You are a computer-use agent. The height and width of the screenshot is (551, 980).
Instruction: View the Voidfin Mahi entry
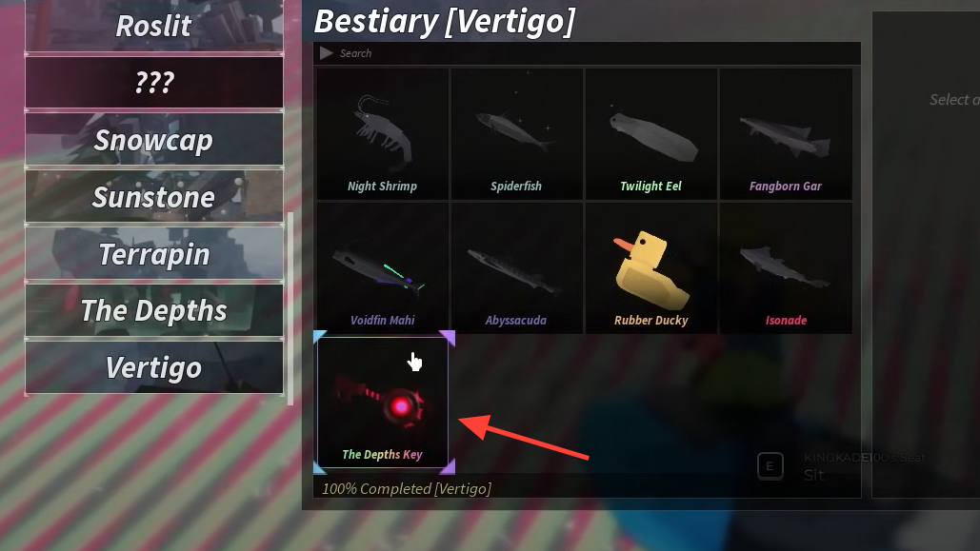click(383, 268)
